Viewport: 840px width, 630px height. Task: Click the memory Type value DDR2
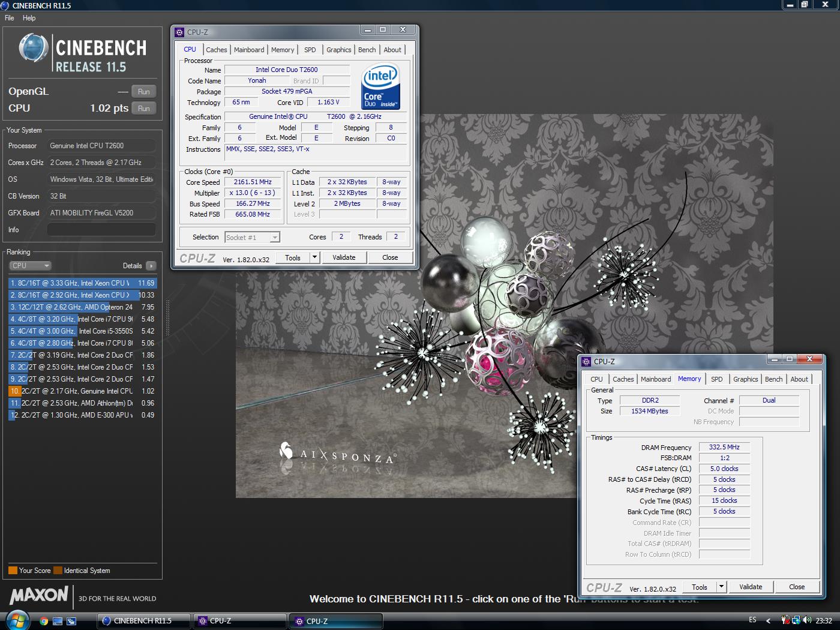650,400
